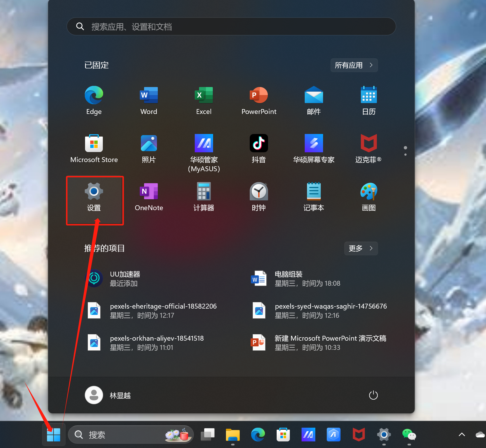Screen dimensions: 486x448
Task: Open File Explorer from the taskbar
Action: tap(233, 435)
